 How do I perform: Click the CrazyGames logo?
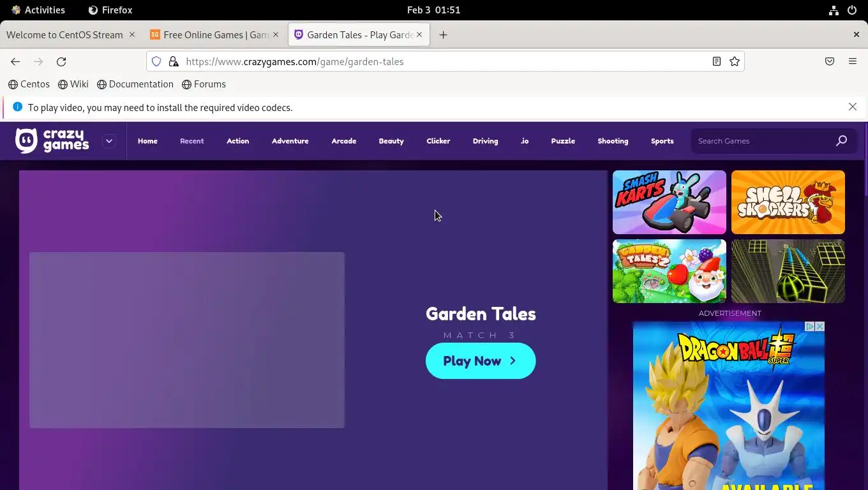coord(52,140)
